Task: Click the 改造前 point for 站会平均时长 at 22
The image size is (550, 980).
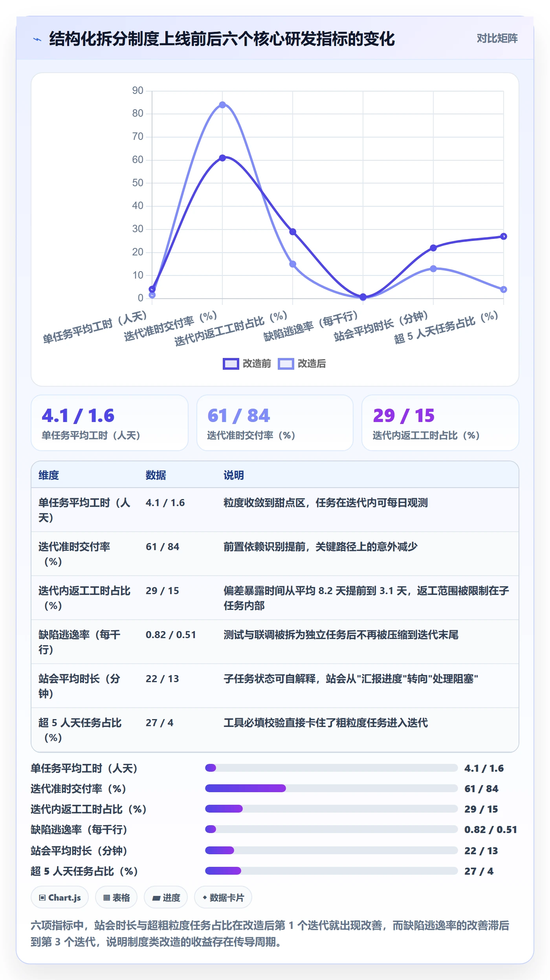Action: [x=433, y=248]
